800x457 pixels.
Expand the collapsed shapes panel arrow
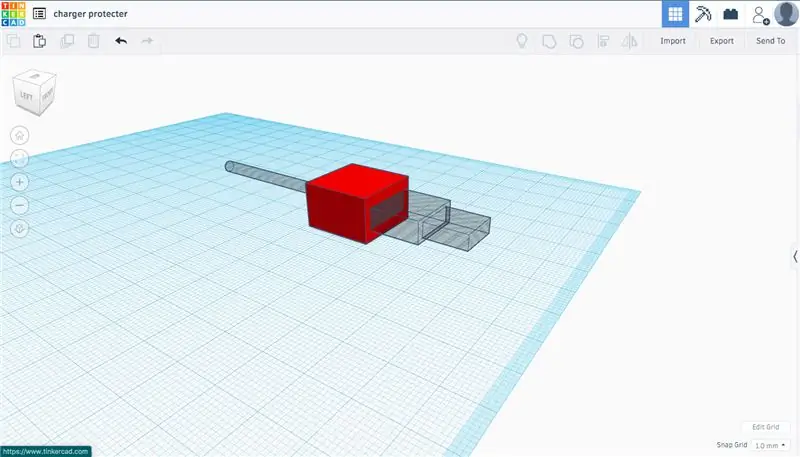pyautogui.click(x=795, y=257)
